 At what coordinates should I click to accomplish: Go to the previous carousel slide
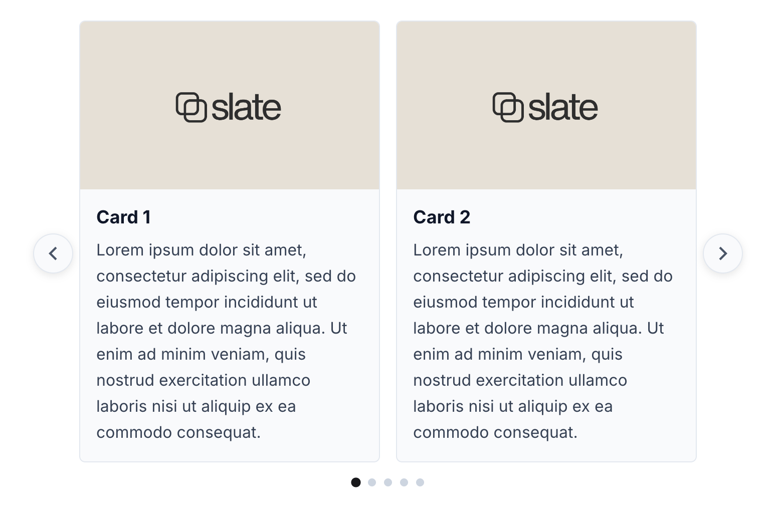point(53,253)
